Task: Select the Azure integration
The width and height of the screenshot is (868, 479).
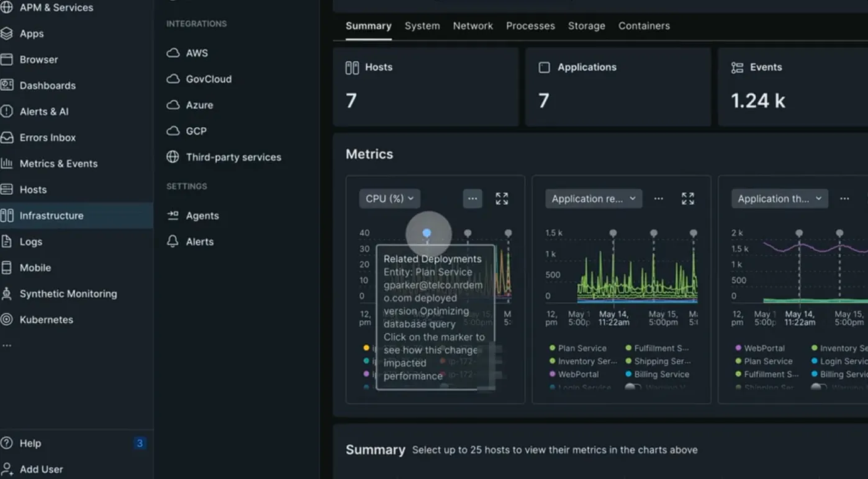Action: click(199, 105)
